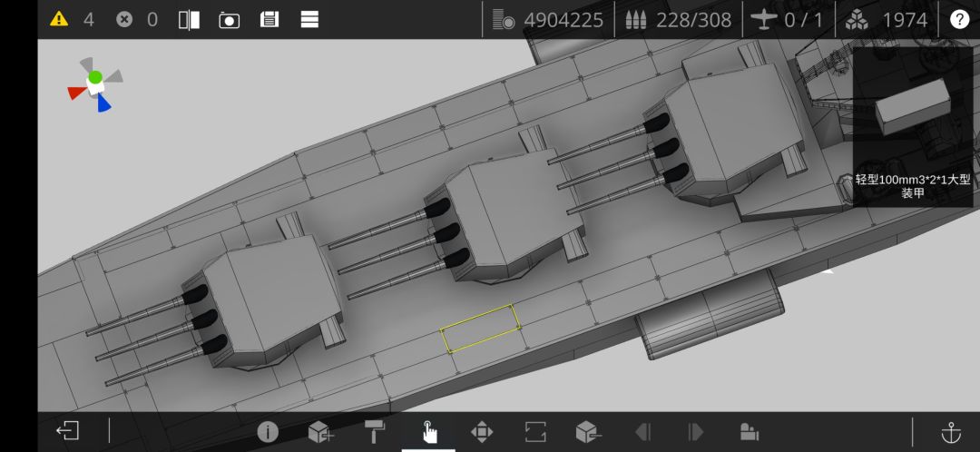The width and height of the screenshot is (980, 452).
Task: Launch the ship with the anchor icon
Action: (x=951, y=432)
